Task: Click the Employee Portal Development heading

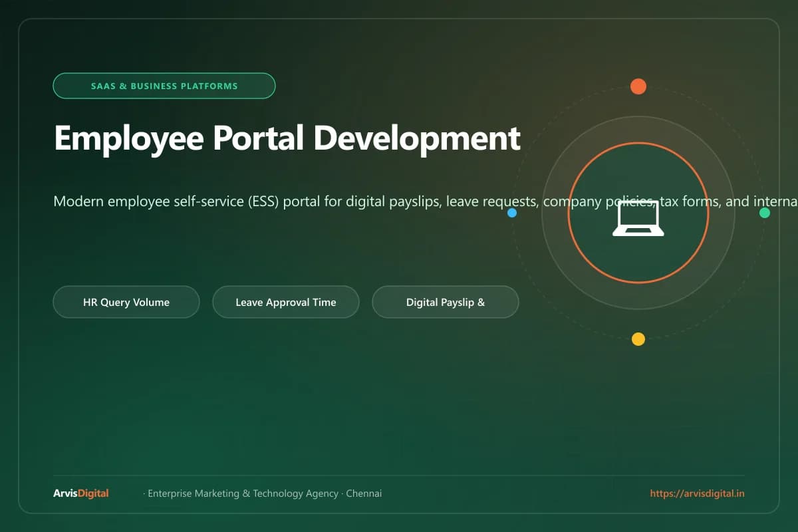Action: point(287,138)
